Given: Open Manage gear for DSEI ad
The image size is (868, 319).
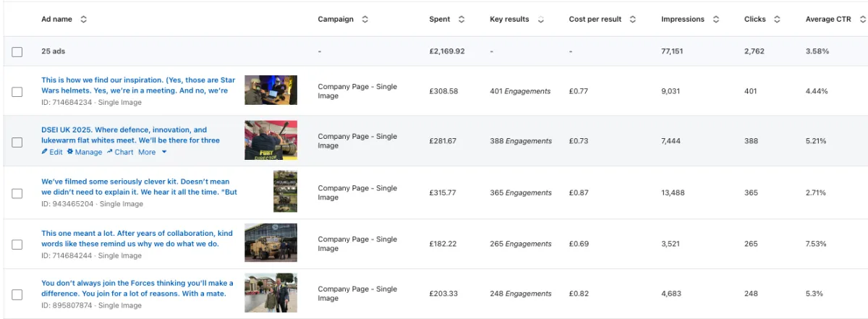Looking at the screenshot, I should point(85,152).
